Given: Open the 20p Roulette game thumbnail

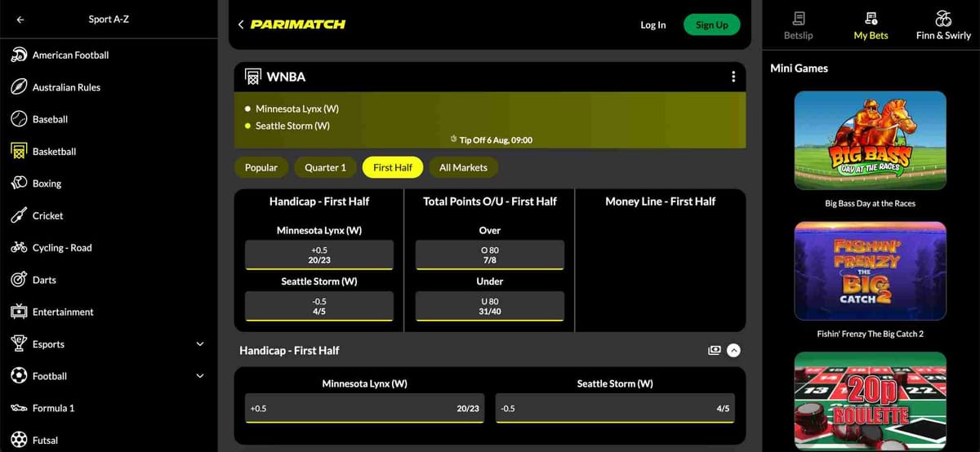Looking at the screenshot, I should tap(870, 401).
